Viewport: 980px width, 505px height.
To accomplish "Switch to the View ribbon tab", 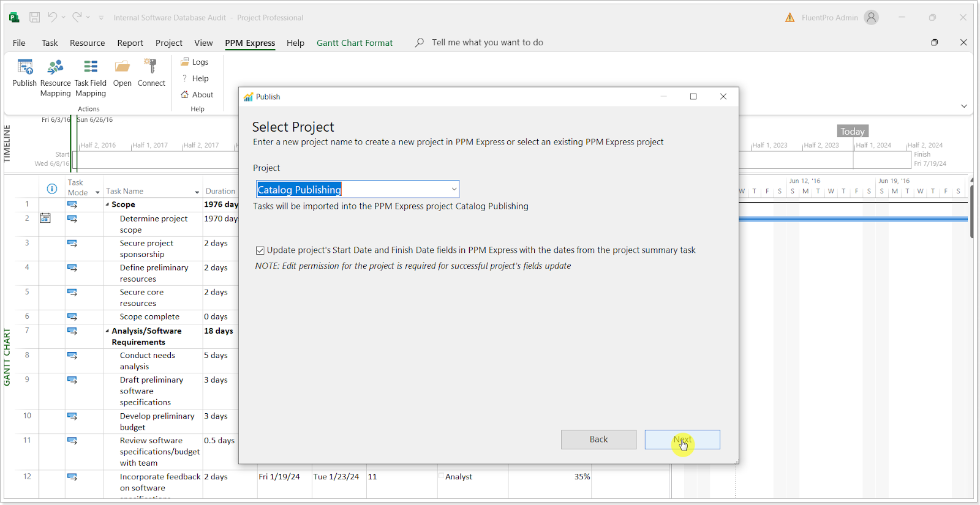I will coord(203,43).
